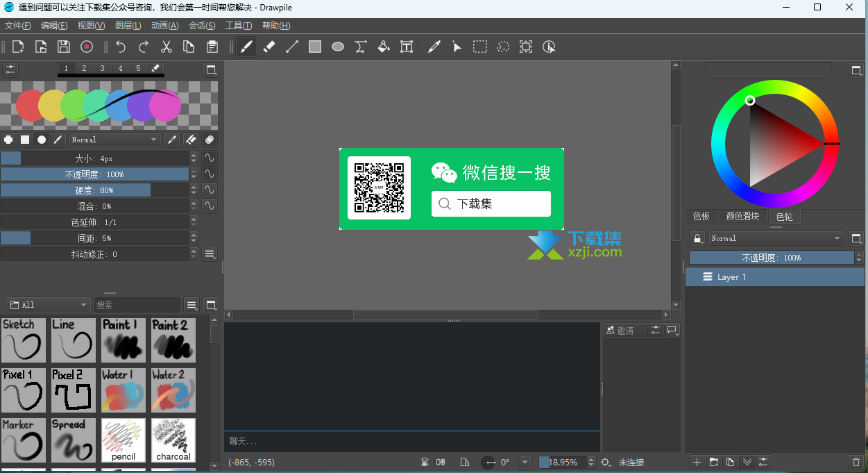Add a new layer with plus button
This screenshot has height=473, width=868.
(x=698, y=462)
